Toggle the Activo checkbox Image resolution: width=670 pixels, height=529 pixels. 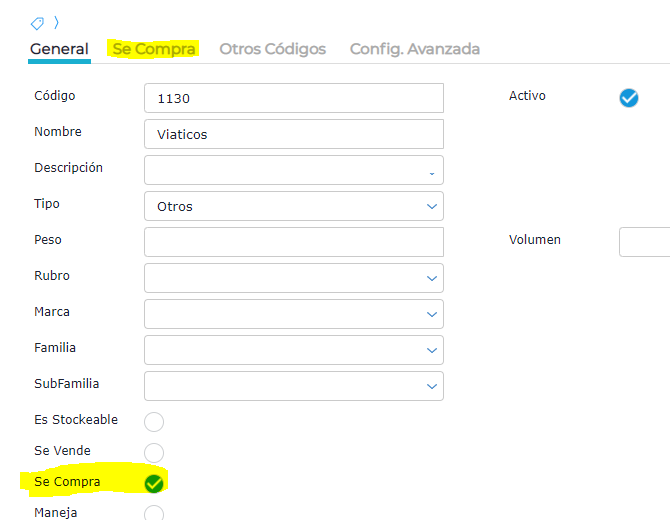click(x=629, y=97)
